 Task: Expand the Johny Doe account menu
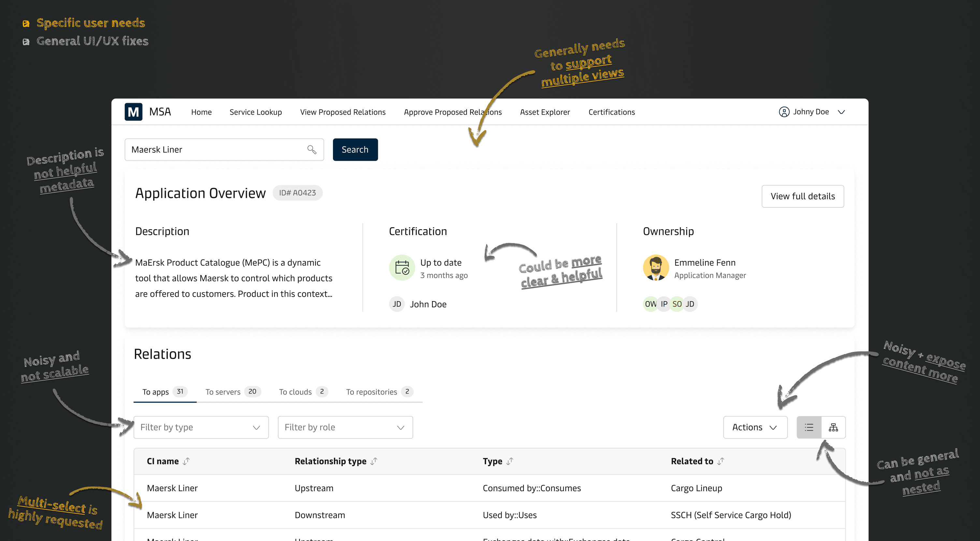(842, 112)
